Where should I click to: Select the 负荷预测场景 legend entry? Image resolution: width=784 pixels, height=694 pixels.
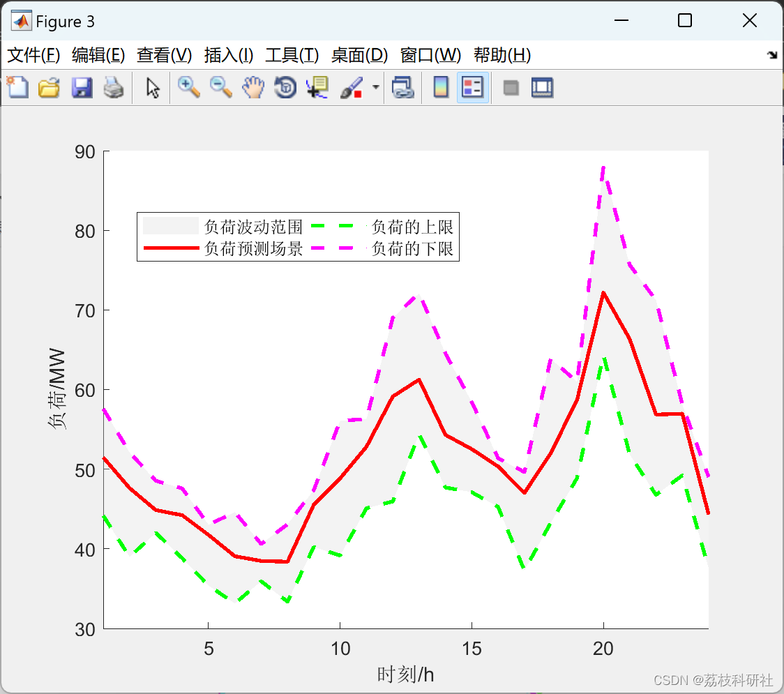tap(253, 249)
